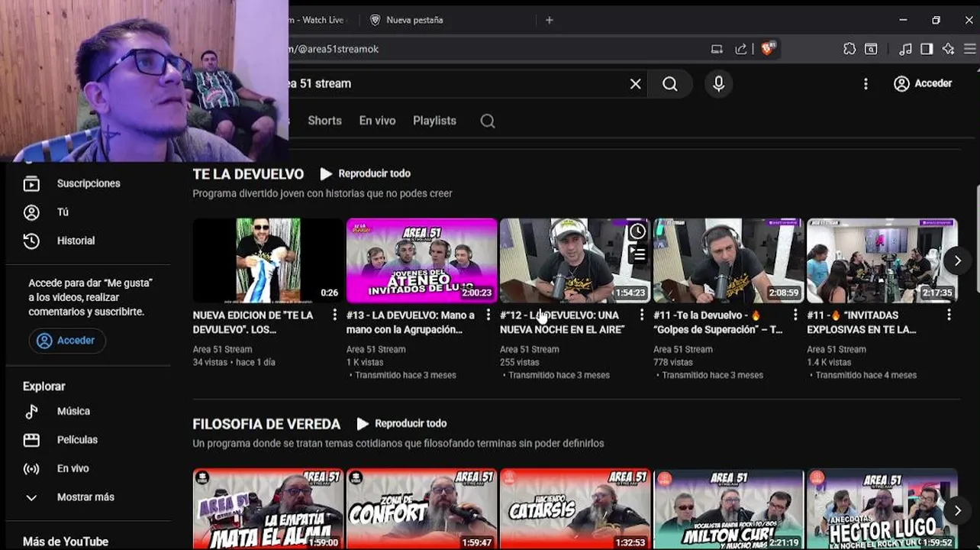980x550 pixels.
Task: Open YouTube settings three-dot menu
Action: (866, 84)
